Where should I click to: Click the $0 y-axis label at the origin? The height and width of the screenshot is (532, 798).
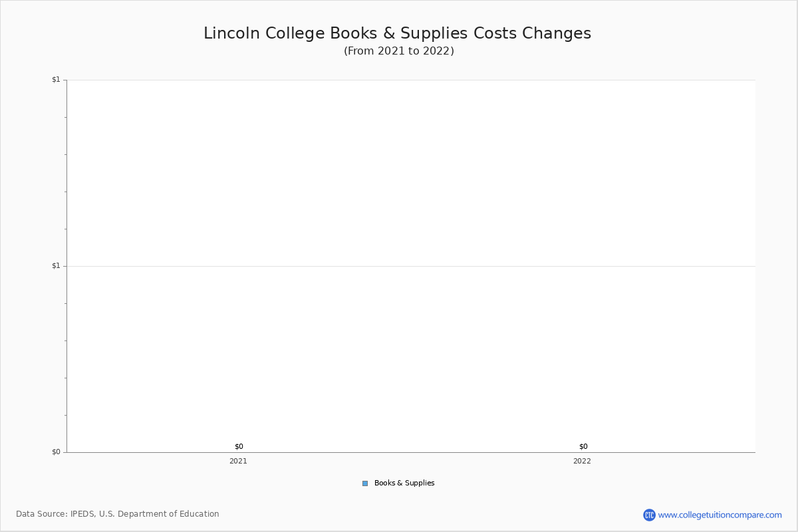coord(56,452)
